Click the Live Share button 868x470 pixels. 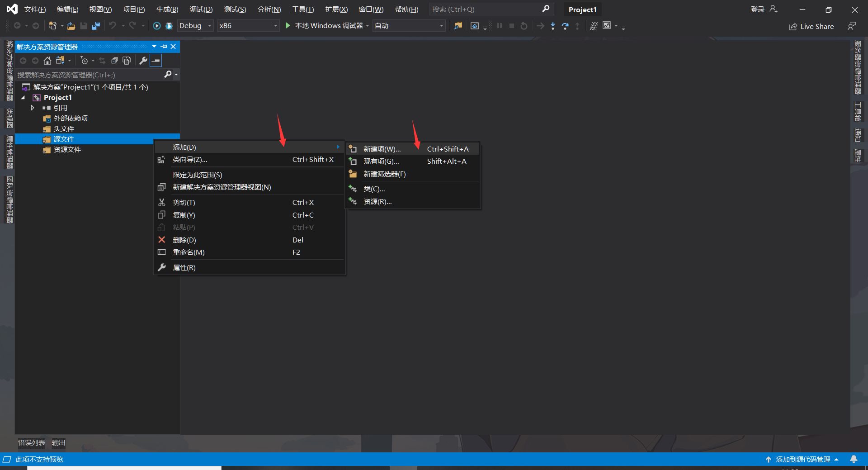[811, 26]
